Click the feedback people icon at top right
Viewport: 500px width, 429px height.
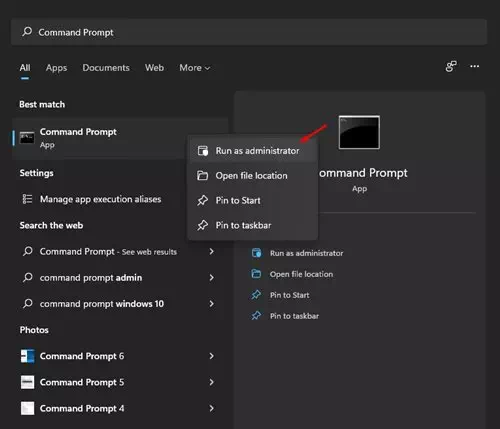(451, 66)
